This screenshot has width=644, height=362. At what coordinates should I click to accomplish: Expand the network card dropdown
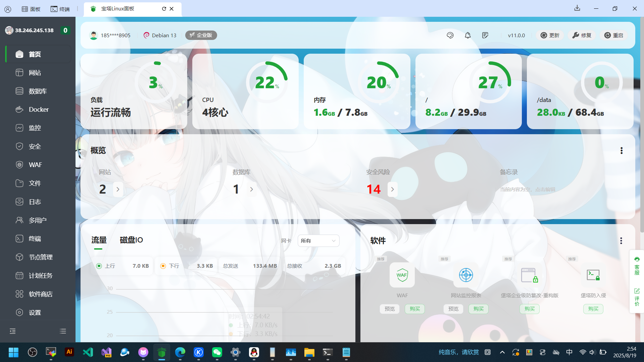point(318,241)
